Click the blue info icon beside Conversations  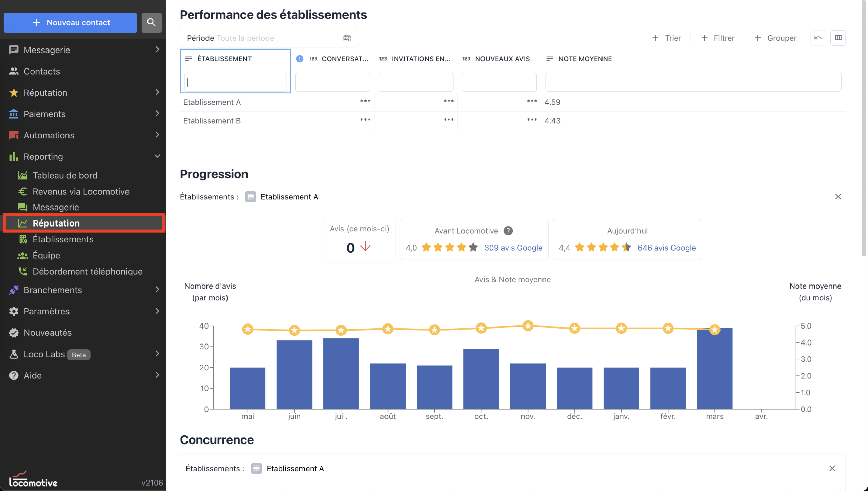click(x=300, y=59)
